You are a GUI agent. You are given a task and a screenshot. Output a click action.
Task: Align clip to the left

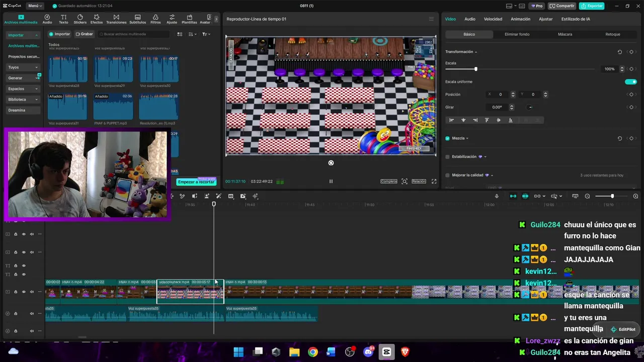tap(451, 120)
